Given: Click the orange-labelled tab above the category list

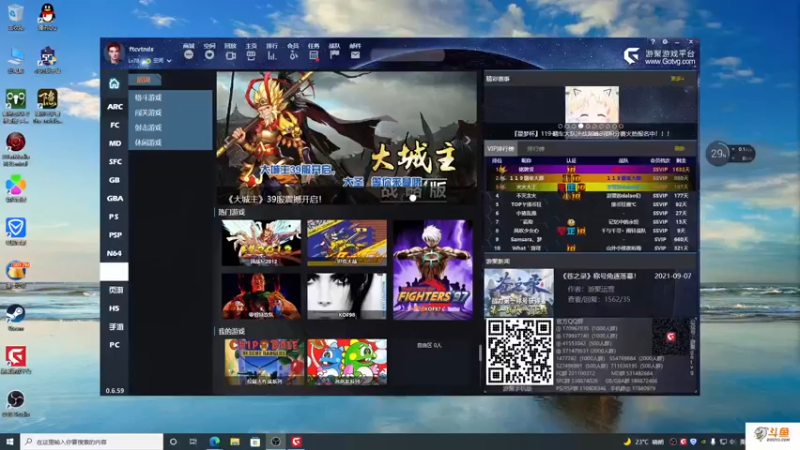Looking at the screenshot, I should [x=144, y=80].
